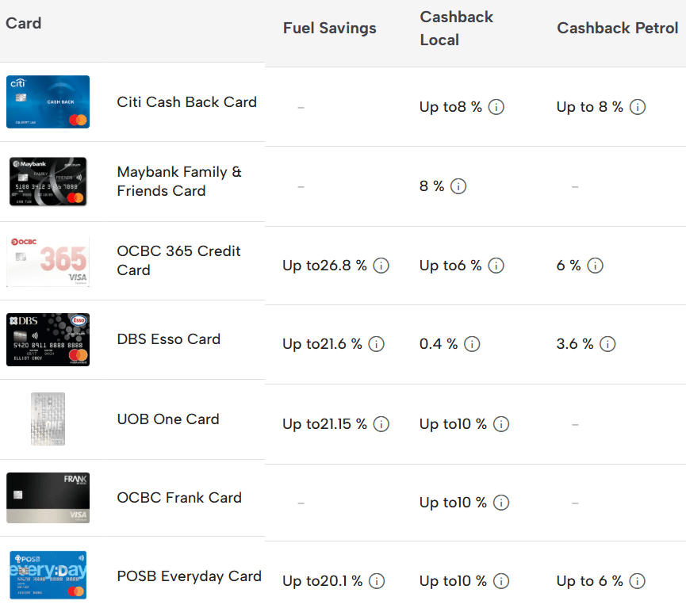The height and width of the screenshot is (616, 686).
Task: Click info icon for OCBC Frank Cashback Local
Action: (x=501, y=503)
